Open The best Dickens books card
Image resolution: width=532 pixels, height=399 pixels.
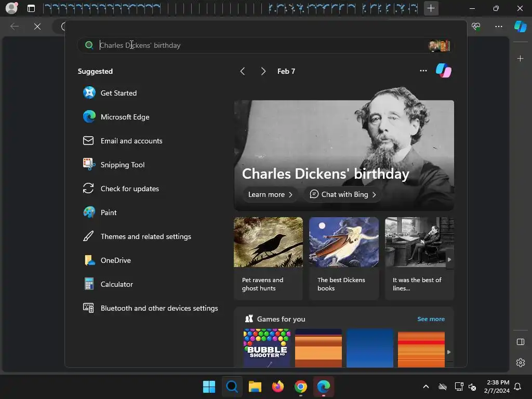[x=344, y=258]
